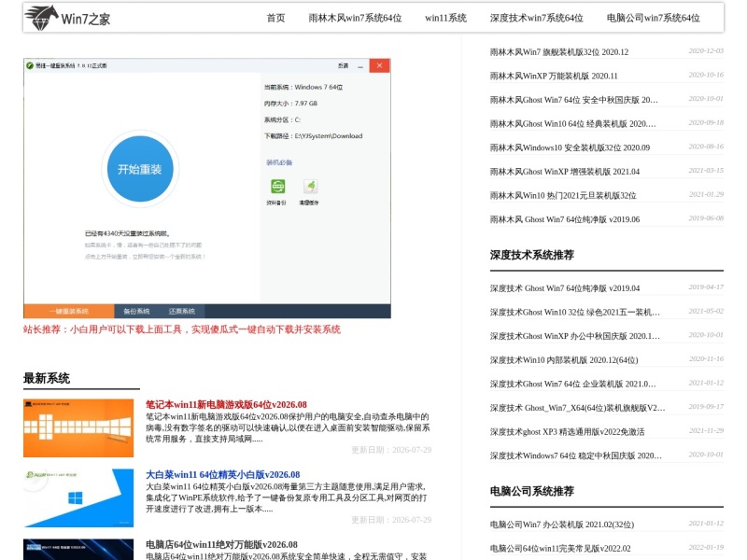
Task: Click the green 资料备份 icon
Action: pyautogui.click(x=277, y=186)
